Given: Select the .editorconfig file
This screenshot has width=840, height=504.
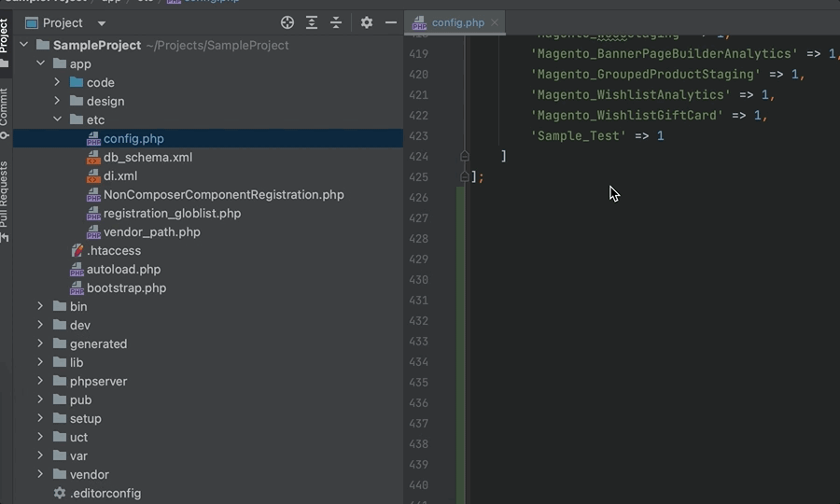Looking at the screenshot, I should click(x=105, y=494).
